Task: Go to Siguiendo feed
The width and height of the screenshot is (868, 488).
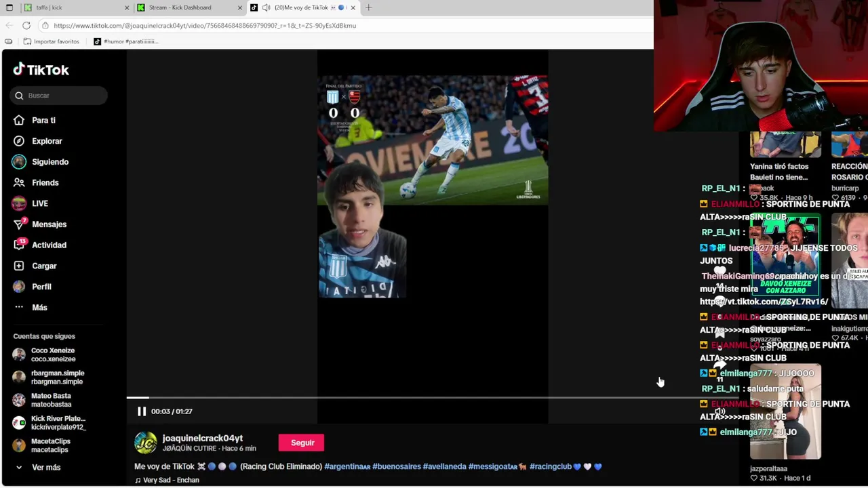Action: [x=50, y=162]
